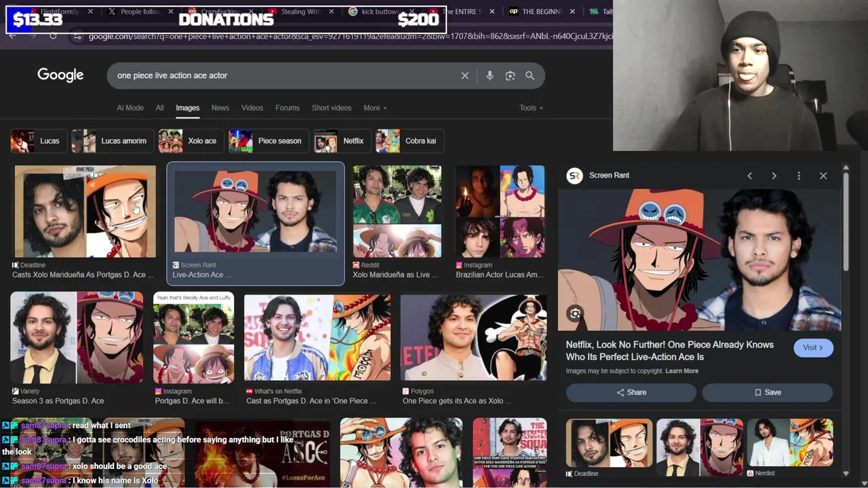Open What's on Netflix 'Cast as Portgas' image
Image resolution: width=868 pixels, height=488 pixels.
[317, 338]
